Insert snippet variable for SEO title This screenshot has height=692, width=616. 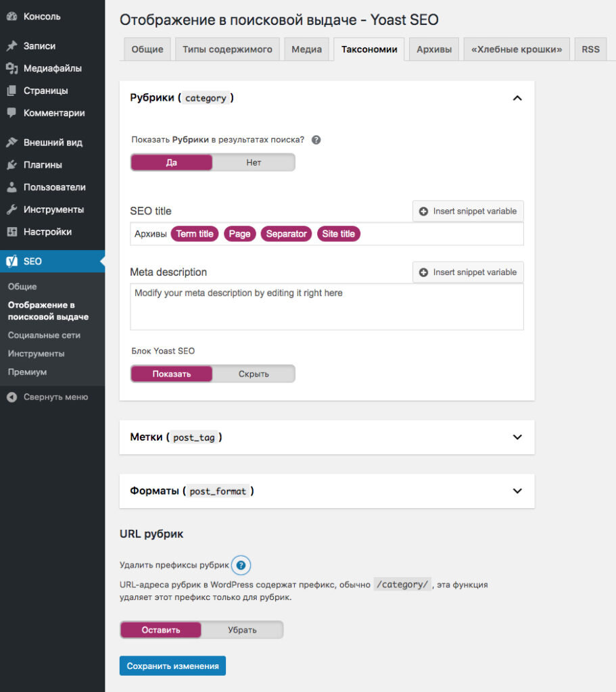(x=468, y=212)
